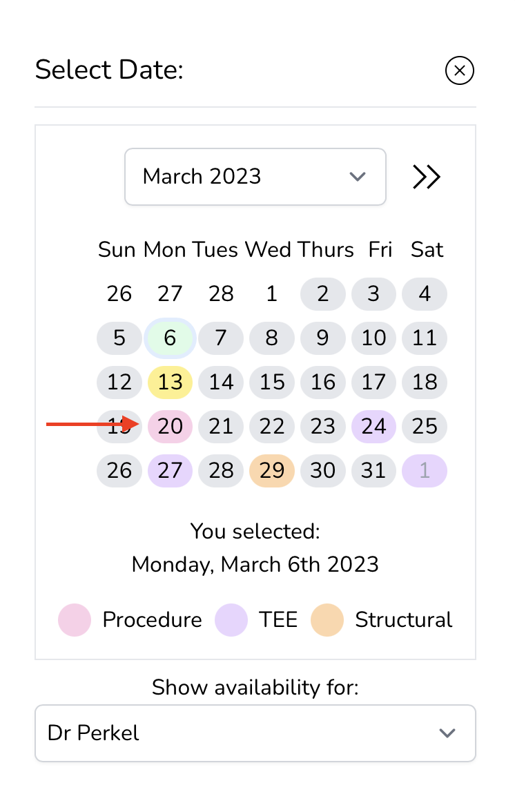Select March 20 procedure date
This screenshot has height=812, width=515.
tap(170, 427)
